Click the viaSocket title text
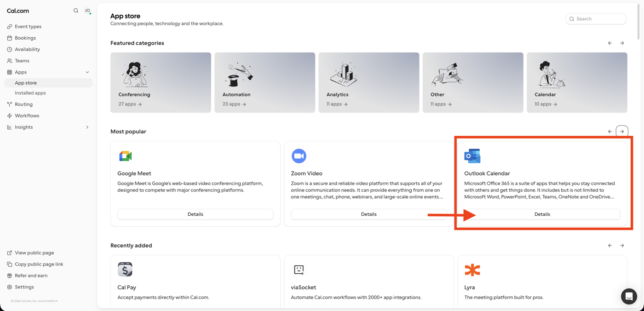Image resolution: width=644 pixels, height=311 pixels. pyautogui.click(x=304, y=288)
